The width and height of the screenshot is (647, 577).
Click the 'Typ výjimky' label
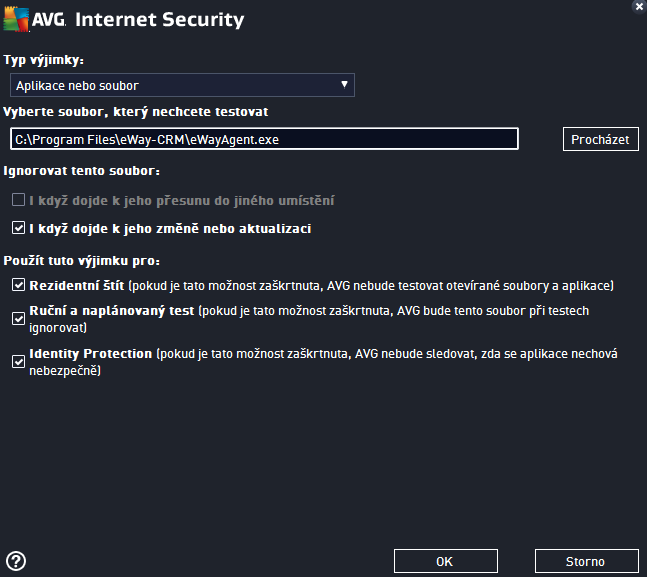(44, 60)
